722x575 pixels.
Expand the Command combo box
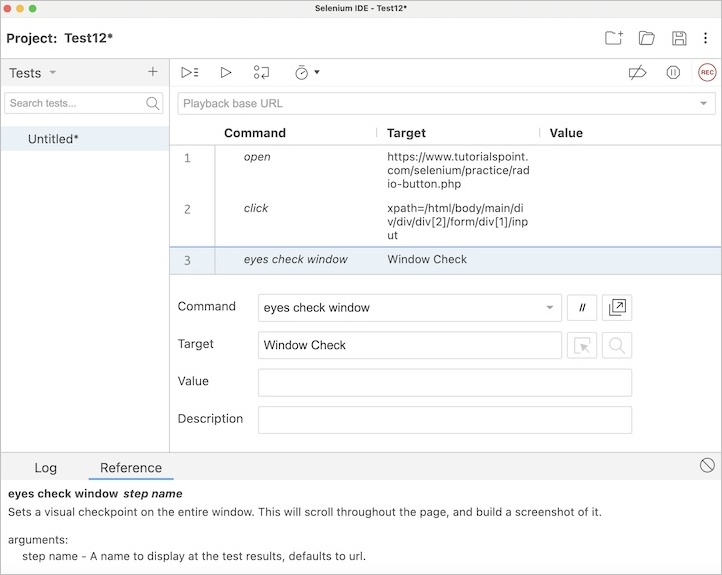pos(550,308)
